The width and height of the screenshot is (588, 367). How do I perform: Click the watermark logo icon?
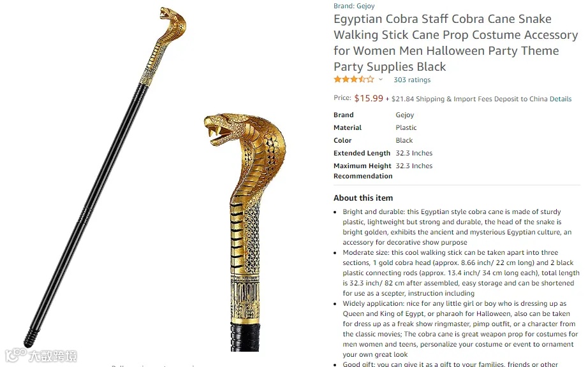click(x=16, y=355)
